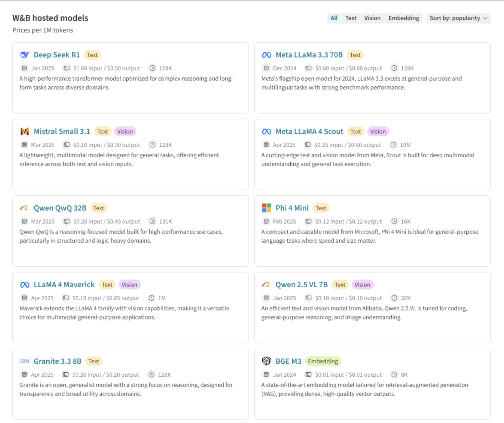
Task: Click the Mistral logo icon
Action: tap(25, 131)
